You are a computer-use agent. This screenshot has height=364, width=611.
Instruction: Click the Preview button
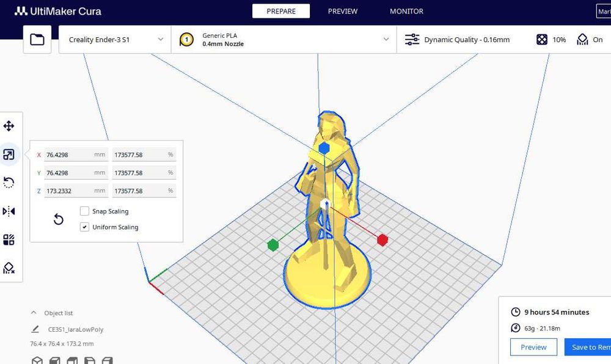533,347
